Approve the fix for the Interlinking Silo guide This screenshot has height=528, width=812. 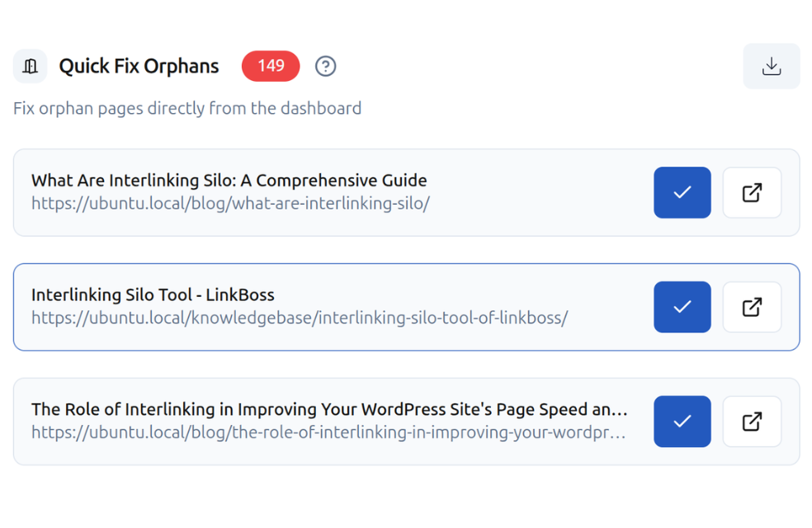pyautogui.click(x=682, y=192)
